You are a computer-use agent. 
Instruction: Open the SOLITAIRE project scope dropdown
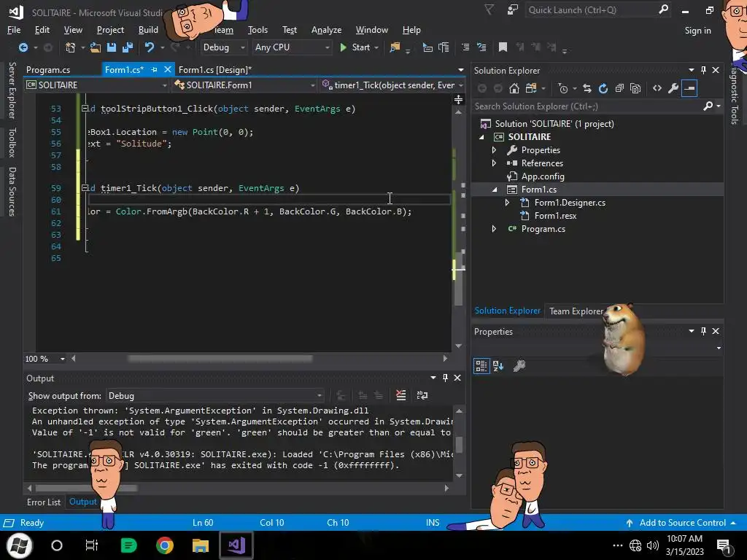coord(97,85)
